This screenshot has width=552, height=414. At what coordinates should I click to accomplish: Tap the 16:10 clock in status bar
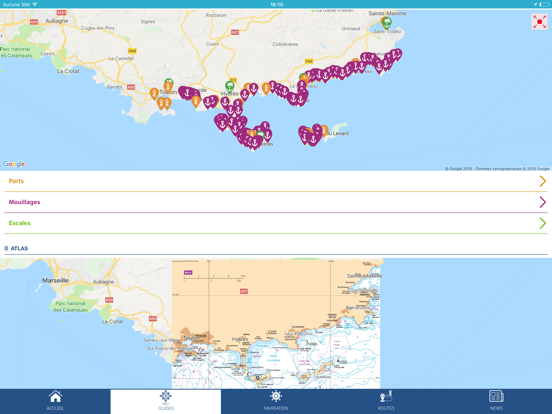[x=276, y=4]
